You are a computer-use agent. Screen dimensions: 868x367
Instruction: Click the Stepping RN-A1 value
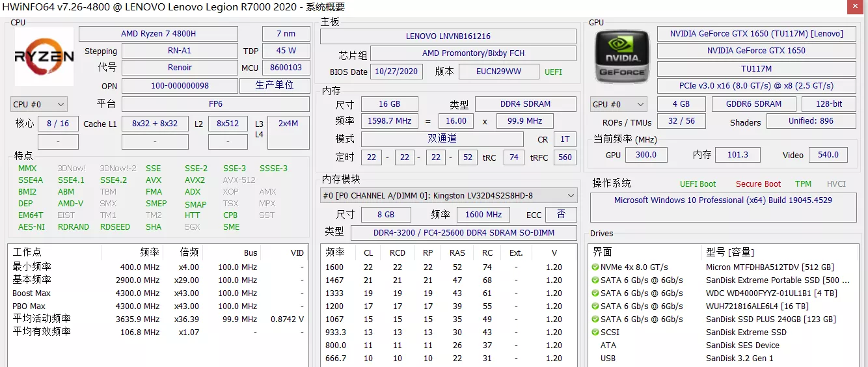(x=180, y=51)
